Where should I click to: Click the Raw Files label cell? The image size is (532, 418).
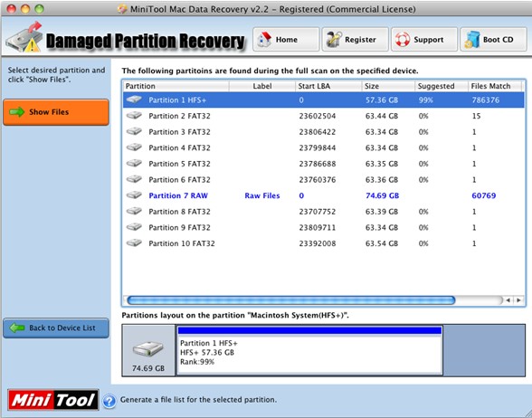[x=262, y=195]
